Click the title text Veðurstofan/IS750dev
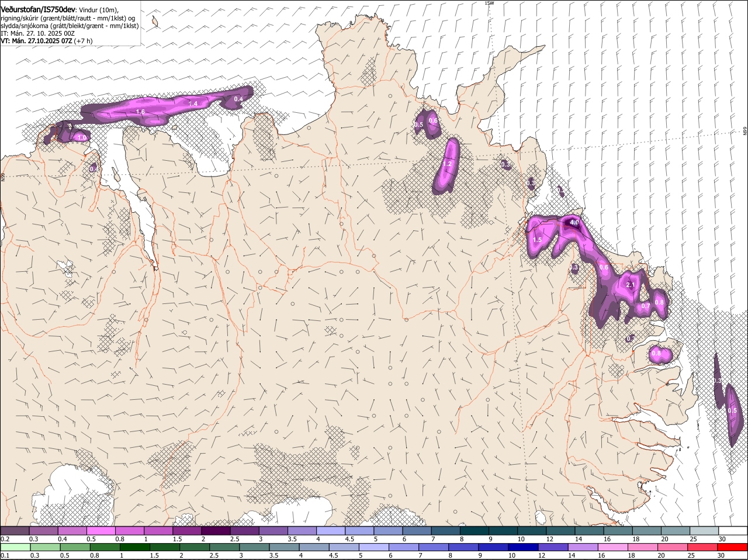This screenshot has height=560, width=748. [x=38, y=10]
